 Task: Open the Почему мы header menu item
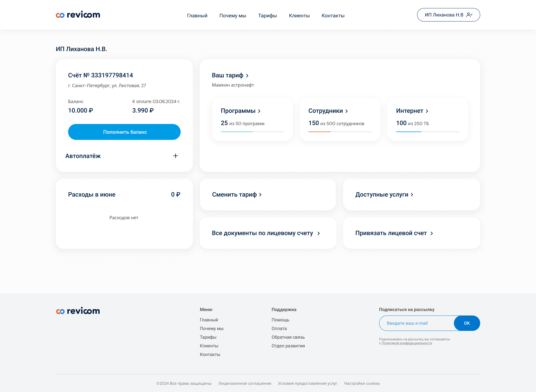tap(233, 16)
